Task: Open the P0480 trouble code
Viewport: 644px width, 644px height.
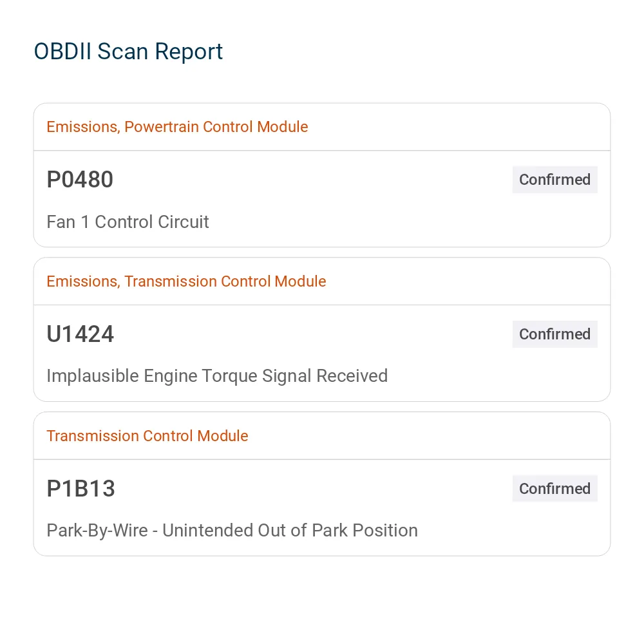Action: coord(80,180)
